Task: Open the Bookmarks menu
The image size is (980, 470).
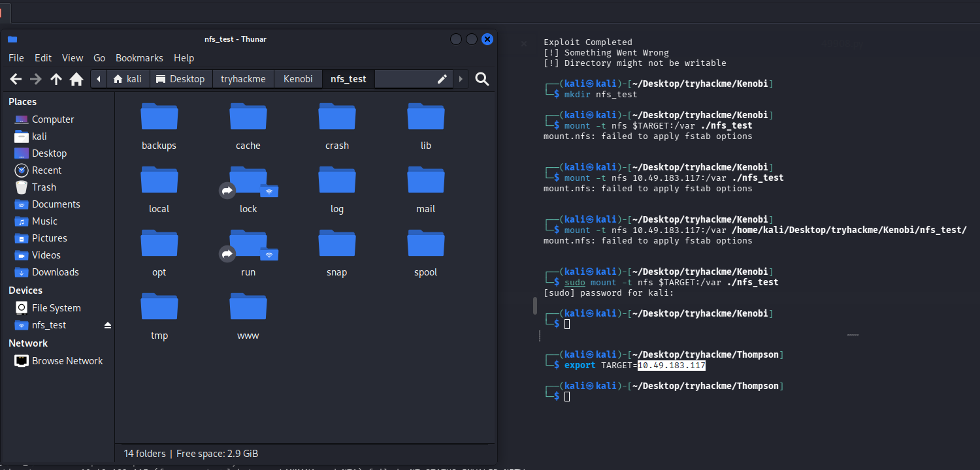Action: click(139, 58)
